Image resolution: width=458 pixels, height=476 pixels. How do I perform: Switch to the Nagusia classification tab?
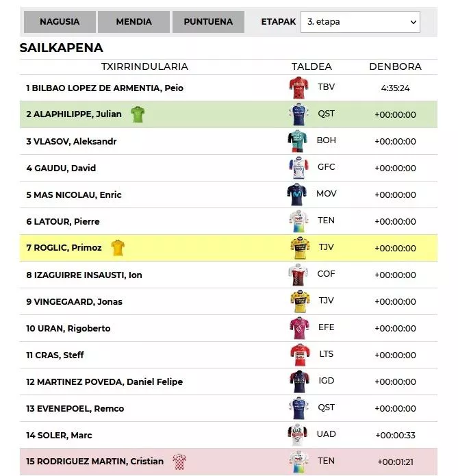point(60,22)
